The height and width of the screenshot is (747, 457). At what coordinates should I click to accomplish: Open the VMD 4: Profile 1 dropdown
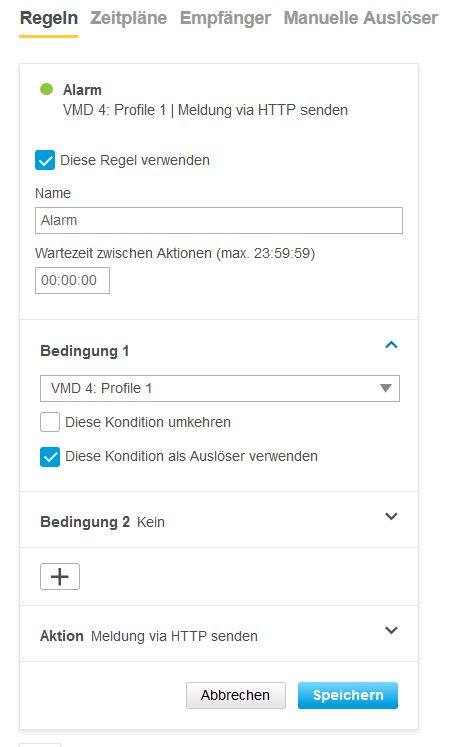pos(220,388)
